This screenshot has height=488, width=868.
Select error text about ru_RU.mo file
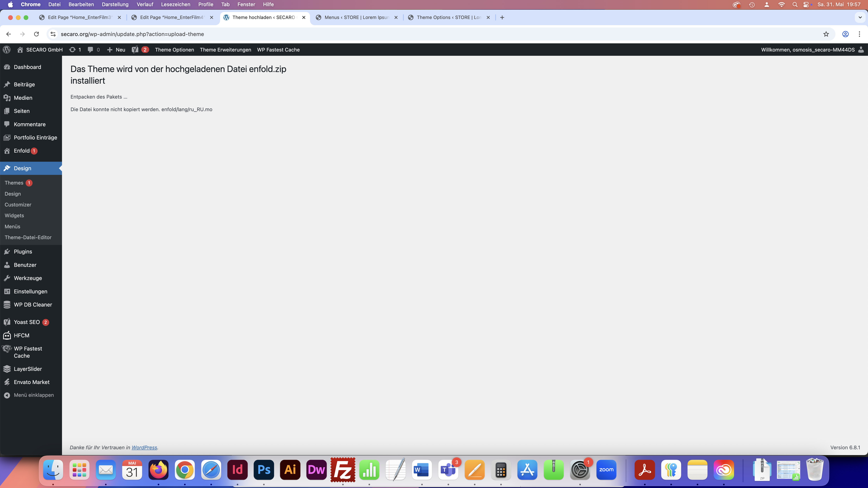click(141, 109)
